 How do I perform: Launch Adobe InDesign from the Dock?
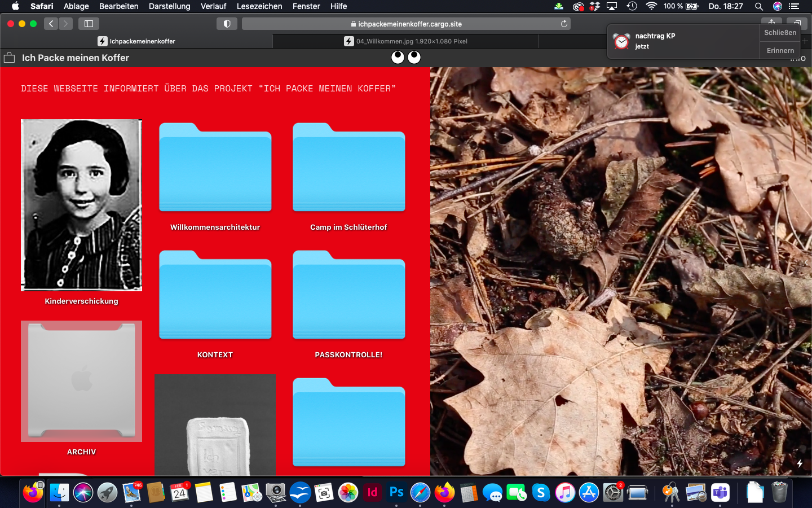372,493
